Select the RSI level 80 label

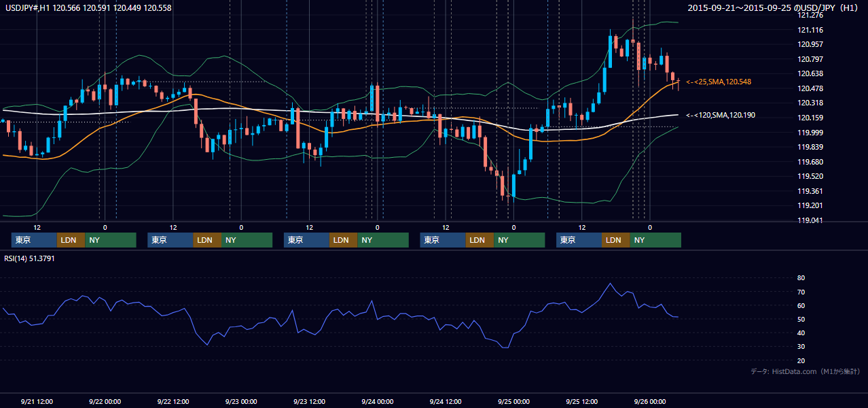801,278
